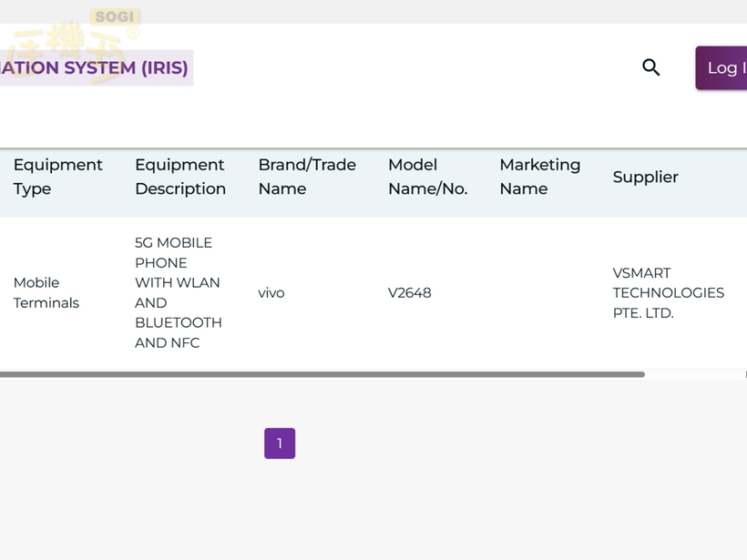Screen dimensions: 747x560
Task: Click the vivo brand cell
Action: tap(271, 293)
